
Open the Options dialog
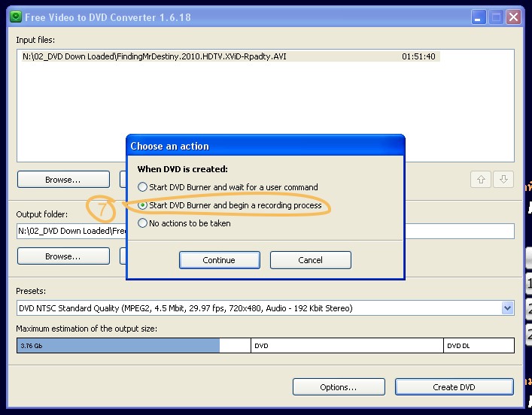point(339,387)
